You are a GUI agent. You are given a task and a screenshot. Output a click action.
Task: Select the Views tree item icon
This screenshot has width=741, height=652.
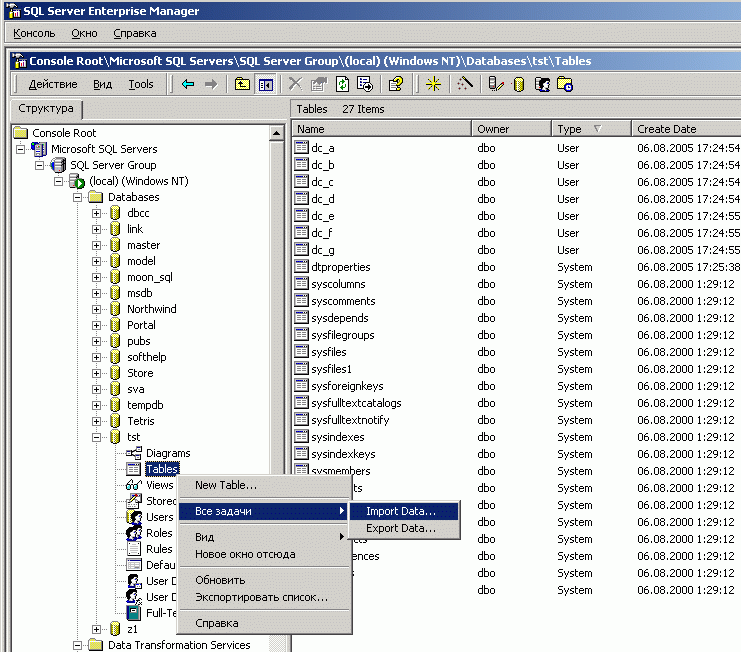click(x=134, y=485)
